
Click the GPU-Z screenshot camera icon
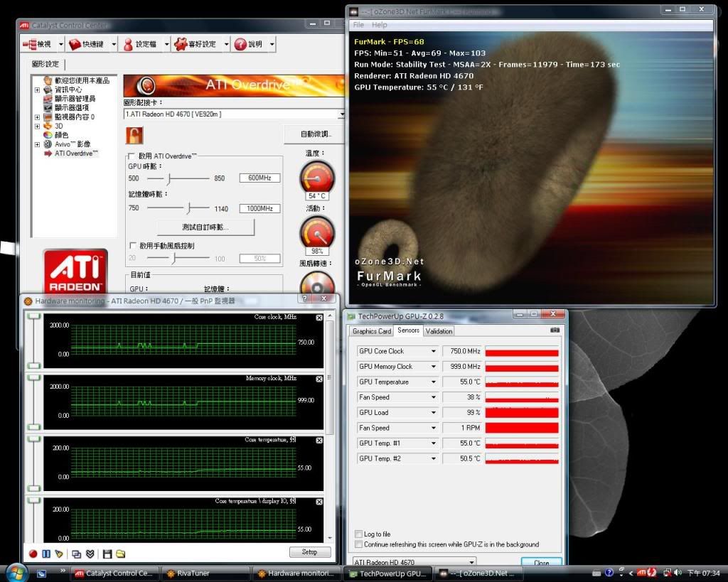coord(555,330)
